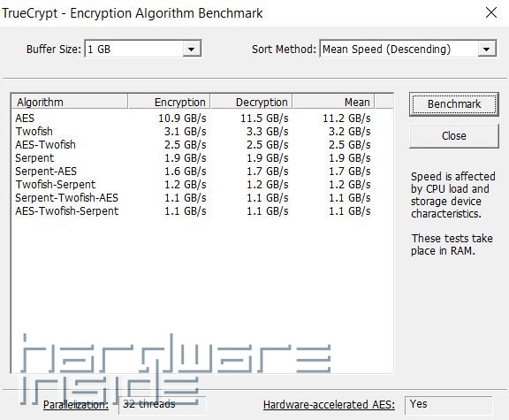Sort by the Encryption column header

[x=169, y=102]
